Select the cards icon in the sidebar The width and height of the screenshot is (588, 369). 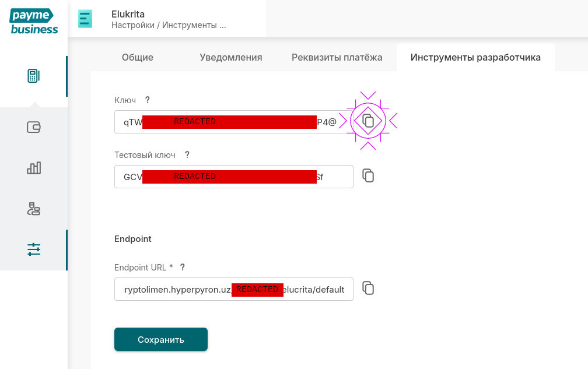click(33, 126)
